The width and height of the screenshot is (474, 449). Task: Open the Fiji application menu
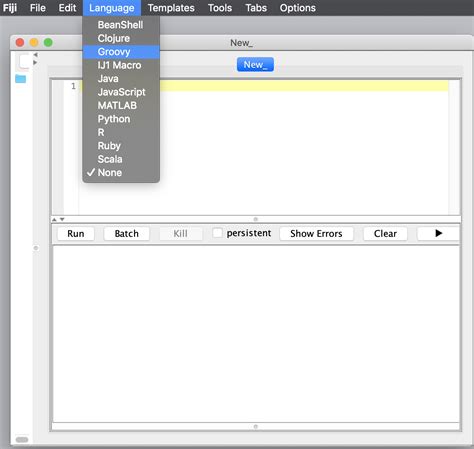click(x=10, y=8)
